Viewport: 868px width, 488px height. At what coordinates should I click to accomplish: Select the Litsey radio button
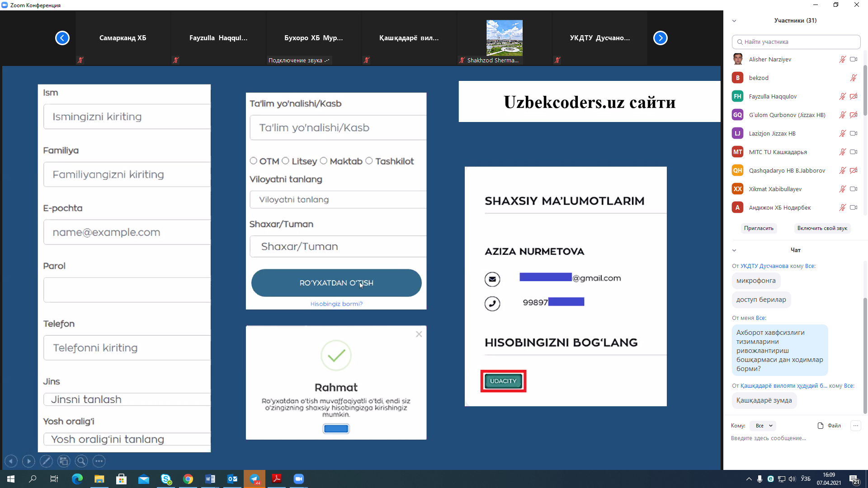(285, 161)
